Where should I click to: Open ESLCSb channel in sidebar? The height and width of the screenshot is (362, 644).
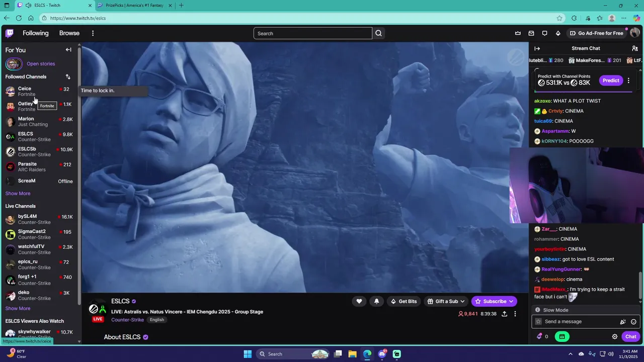[x=39, y=152]
